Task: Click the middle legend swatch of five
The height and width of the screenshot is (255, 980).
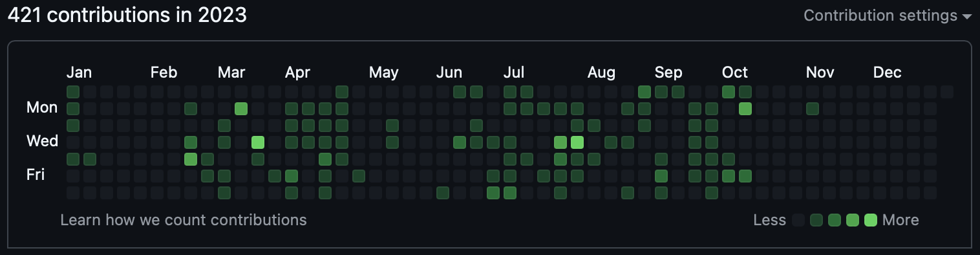Action: [835, 220]
